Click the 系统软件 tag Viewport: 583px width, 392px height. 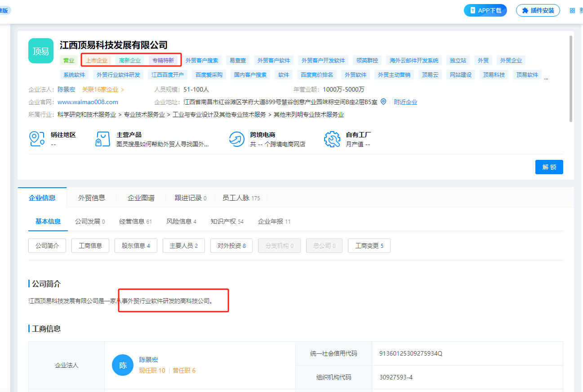pyautogui.click(x=74, y=75)
